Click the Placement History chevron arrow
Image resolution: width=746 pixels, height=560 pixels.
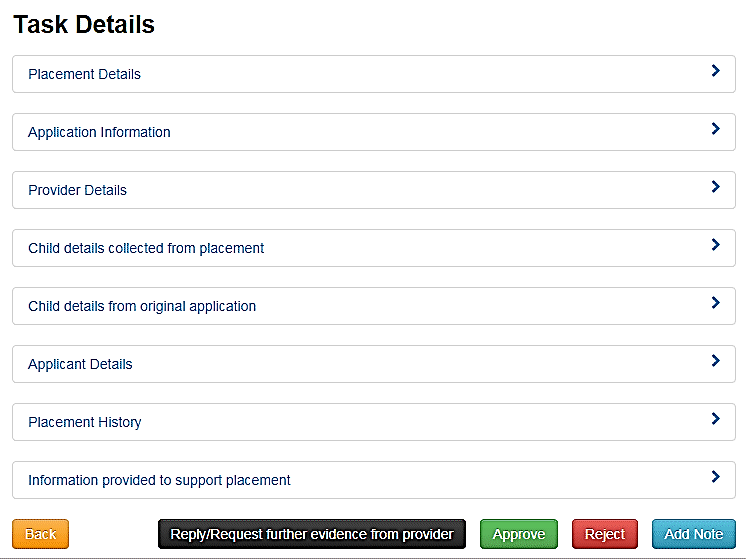pos(715,419)
